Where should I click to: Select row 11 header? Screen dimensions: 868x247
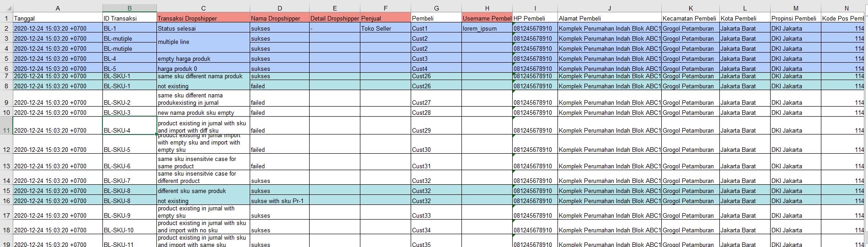pyautogui.click(x=6, y=130)
